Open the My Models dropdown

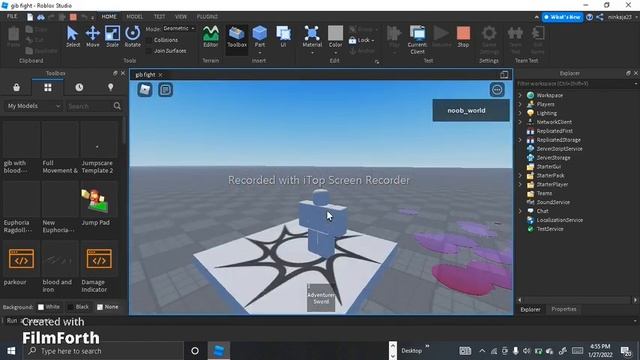click(33, 106)
